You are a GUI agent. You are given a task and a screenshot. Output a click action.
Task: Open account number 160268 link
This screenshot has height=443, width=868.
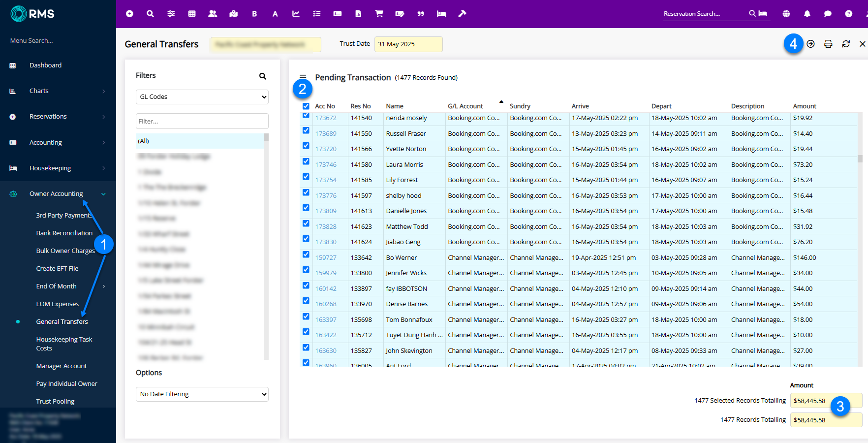tap(326, 304)
